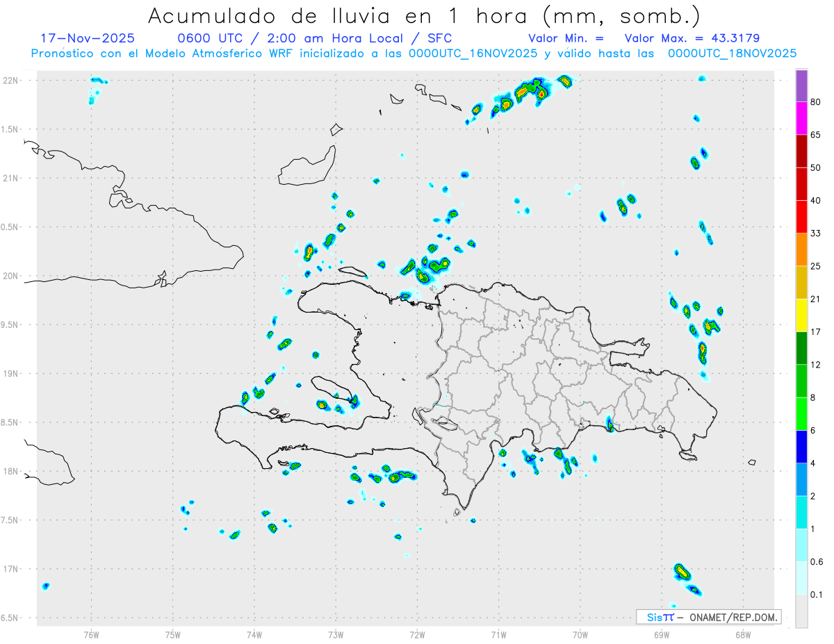Click the '73W' longitude label
The image size is (834, 644).
(x=336, y=634)
